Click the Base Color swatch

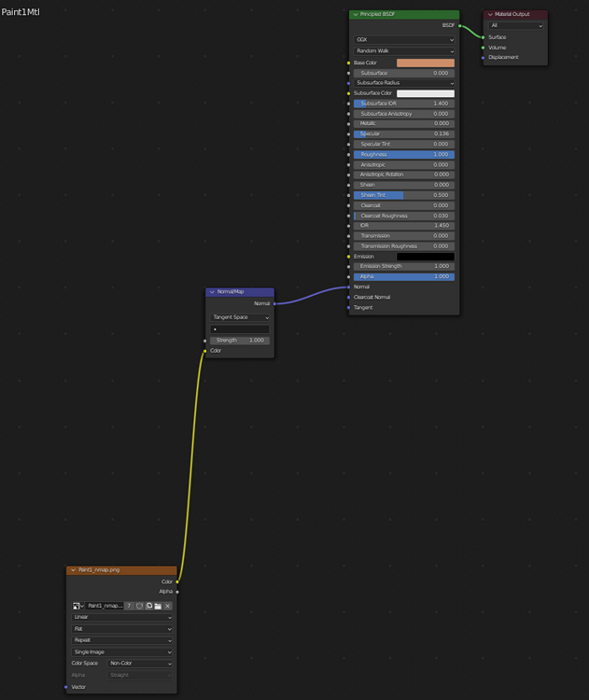click(426, 63)
